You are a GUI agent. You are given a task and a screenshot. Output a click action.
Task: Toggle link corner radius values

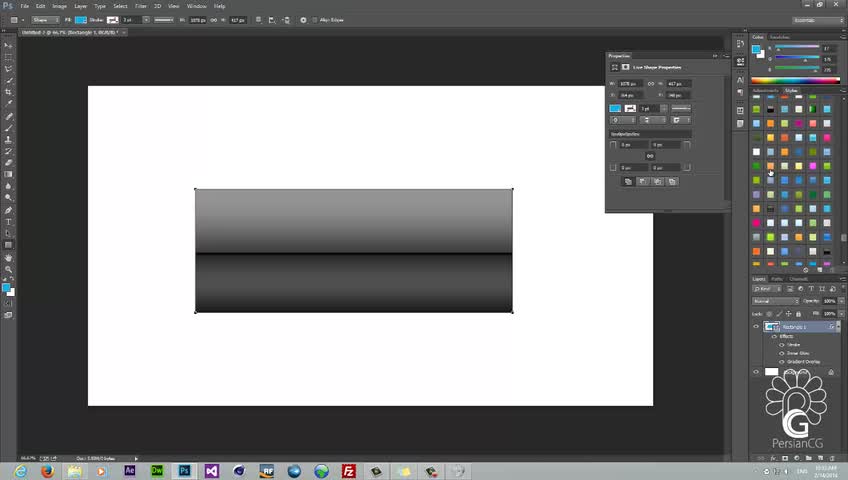[650, 156]
